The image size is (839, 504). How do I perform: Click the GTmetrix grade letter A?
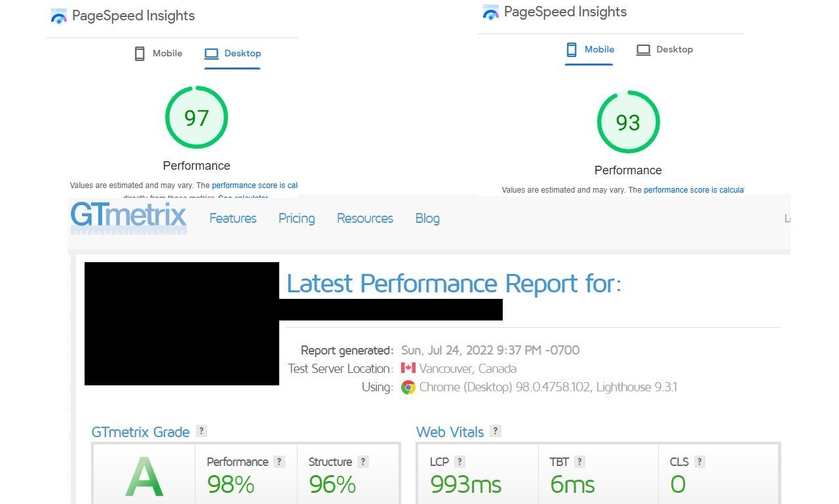pyautogui.click(x=144, y=478)
